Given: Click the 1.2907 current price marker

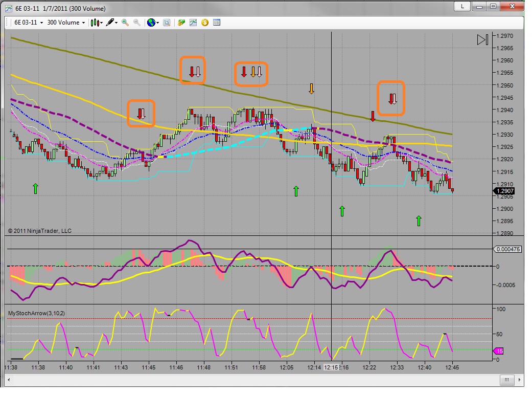Looking at the screenshot, I should click(x=503, y=191).
